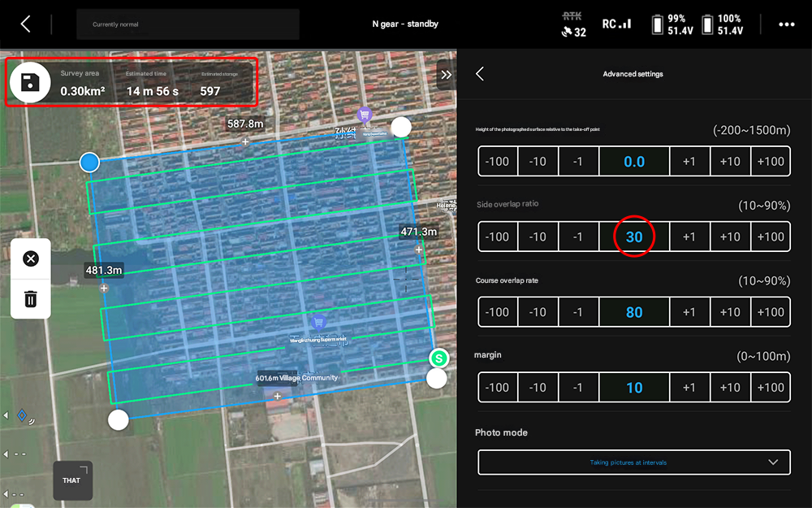Tap the back arrow in the top bar
812x508 pixels.
coord(25,24)
